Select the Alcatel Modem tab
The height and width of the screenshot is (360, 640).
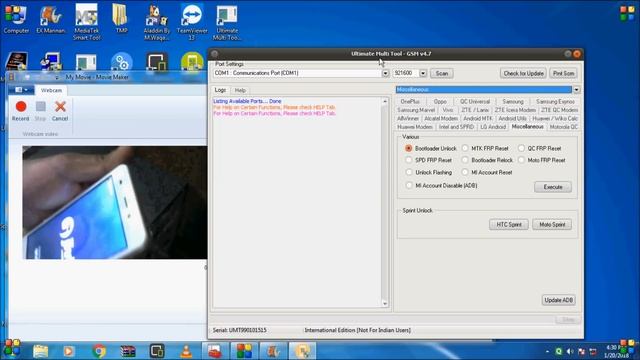click(x=441, y=118)
